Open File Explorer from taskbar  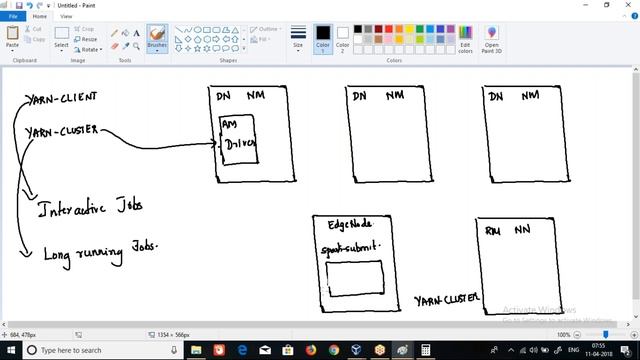pyautogui.click(x=196, y=350)
